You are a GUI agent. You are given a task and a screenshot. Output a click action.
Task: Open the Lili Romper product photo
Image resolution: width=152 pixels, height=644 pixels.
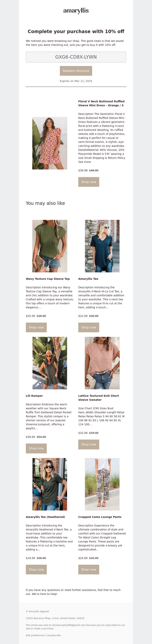tap(50, 363)
